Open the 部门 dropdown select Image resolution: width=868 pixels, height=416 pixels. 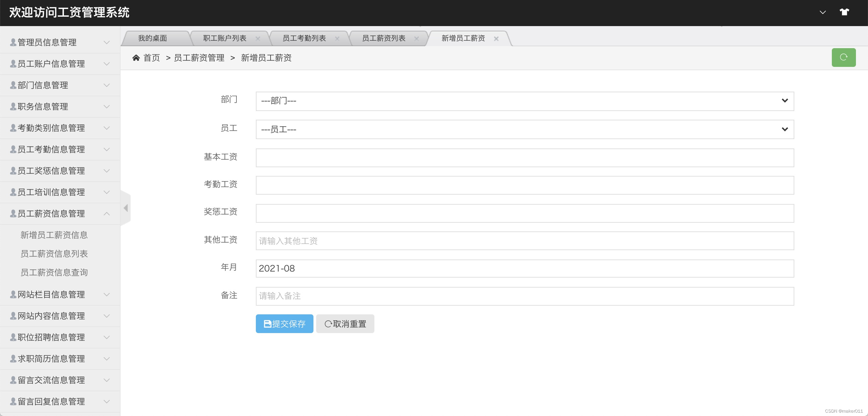pos(524,101)
